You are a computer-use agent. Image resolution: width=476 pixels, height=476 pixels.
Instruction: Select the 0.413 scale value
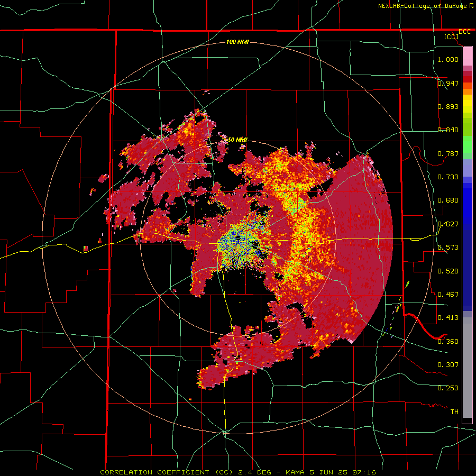point(448,318)
